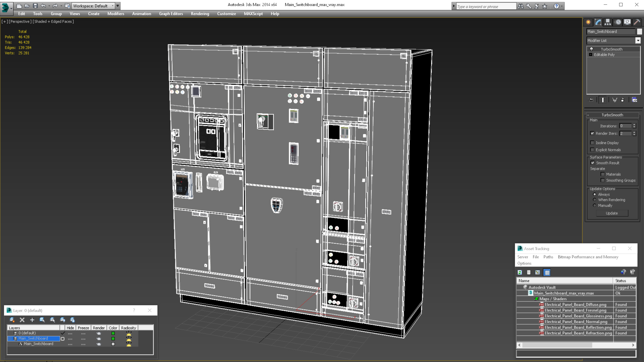Click the Update button

coord(612,213)
